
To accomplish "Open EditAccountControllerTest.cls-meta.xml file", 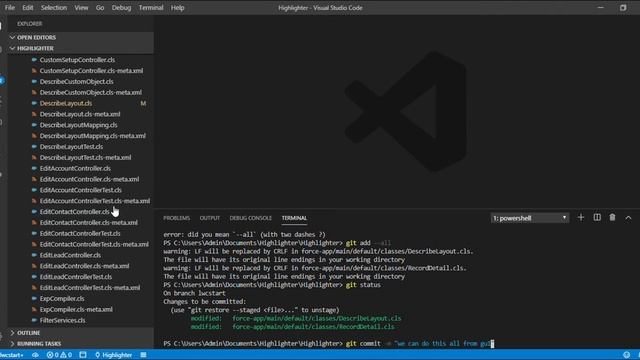I will [95, 201].
